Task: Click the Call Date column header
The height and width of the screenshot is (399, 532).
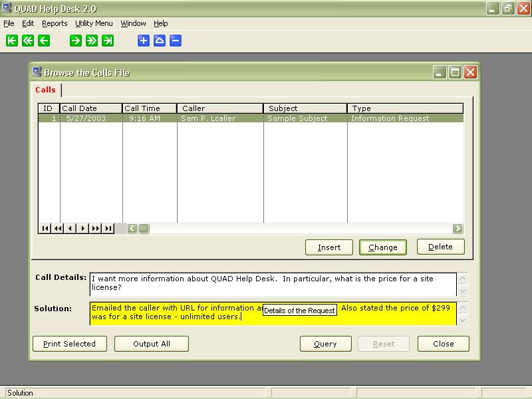Action: tap(91, 108)
